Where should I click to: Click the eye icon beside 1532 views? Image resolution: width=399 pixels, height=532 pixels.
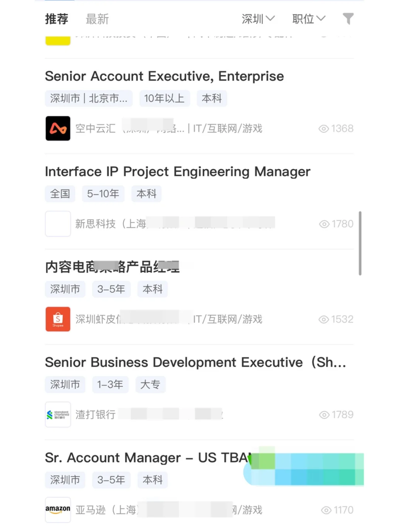point(324,319)
